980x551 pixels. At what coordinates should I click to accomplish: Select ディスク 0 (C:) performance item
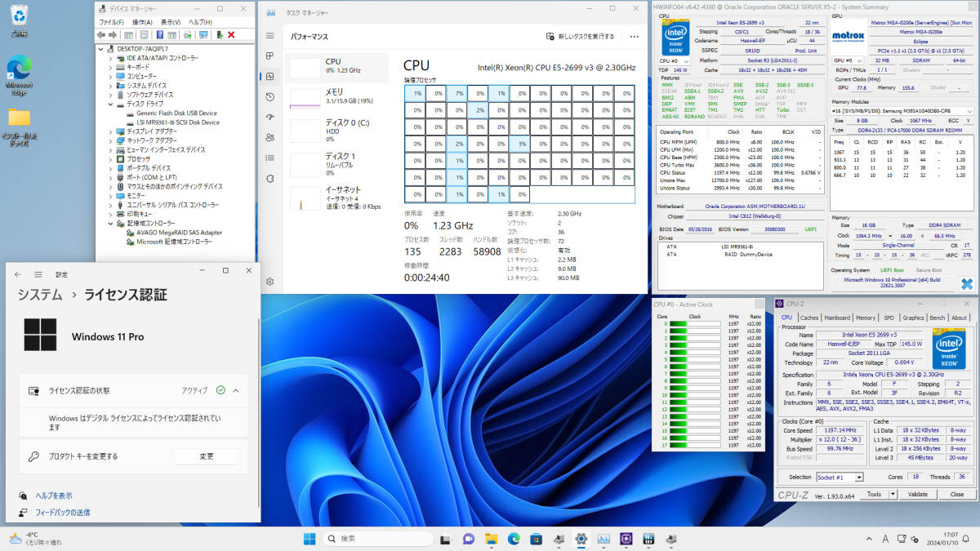click(338, 131)
